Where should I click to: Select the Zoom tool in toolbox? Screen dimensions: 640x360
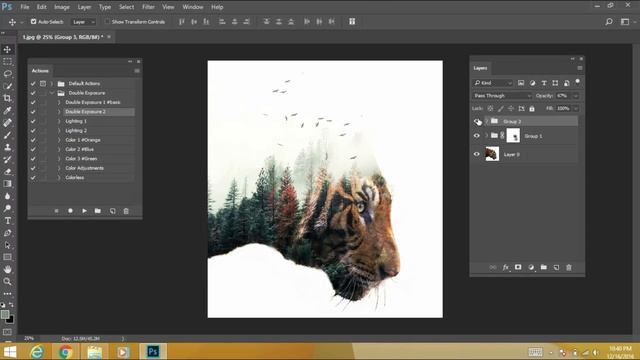pyautogui.click(x=7, y=282)
